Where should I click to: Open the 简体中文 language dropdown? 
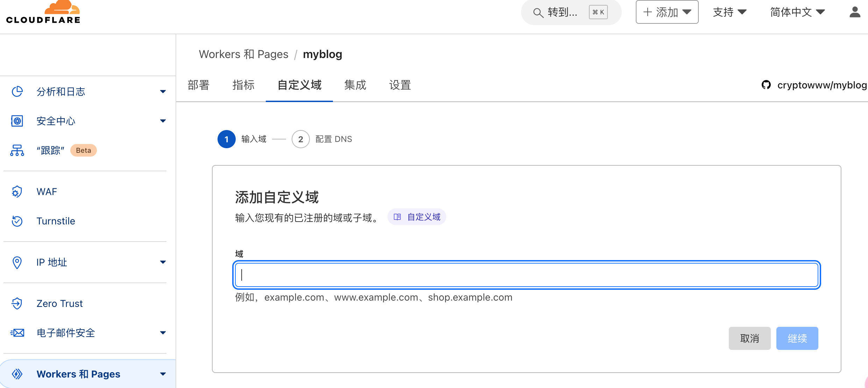coord(797,12)
